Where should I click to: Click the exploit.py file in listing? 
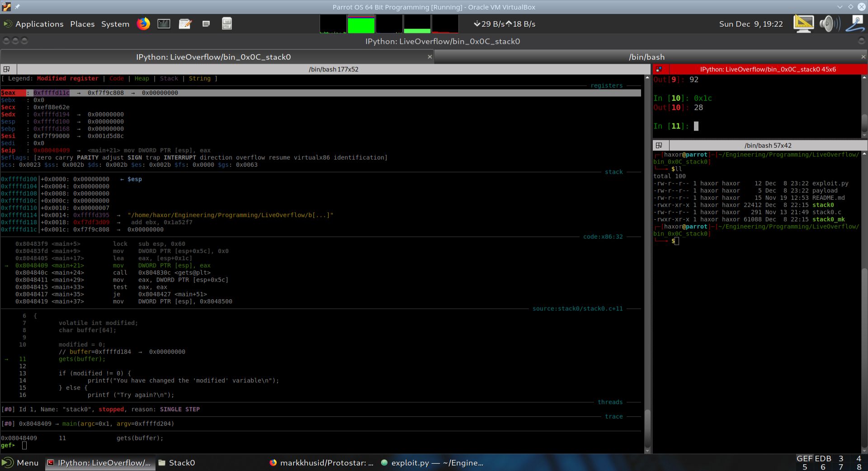(830, 184)
